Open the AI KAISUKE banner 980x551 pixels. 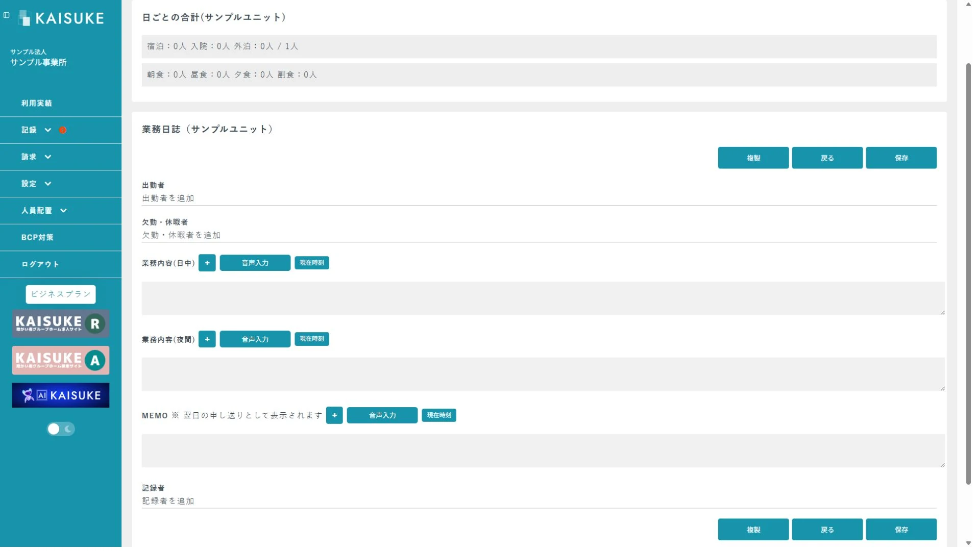61,395
